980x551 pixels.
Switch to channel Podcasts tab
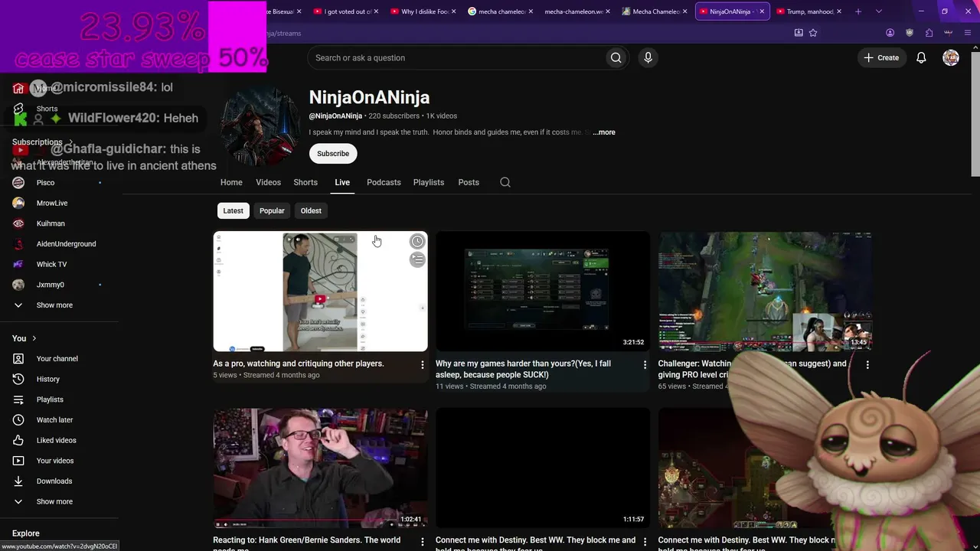[384, 182]
